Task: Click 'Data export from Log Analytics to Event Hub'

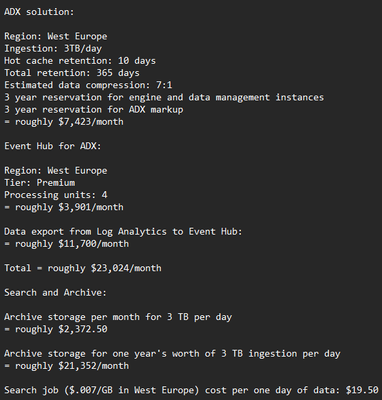Action: [x=123, y=231]
